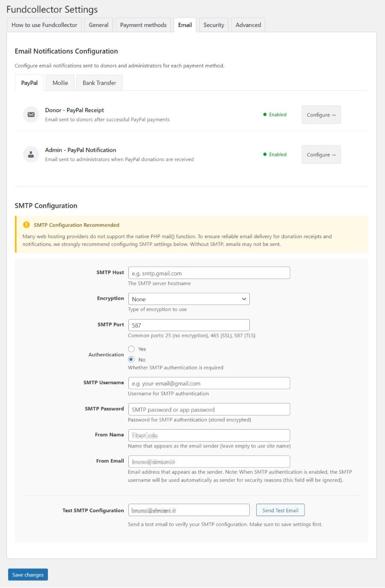The image size is (385, 588).
Task: Switch to the Mollie tab
Action: pyautogui.click(x=60, y=83)
